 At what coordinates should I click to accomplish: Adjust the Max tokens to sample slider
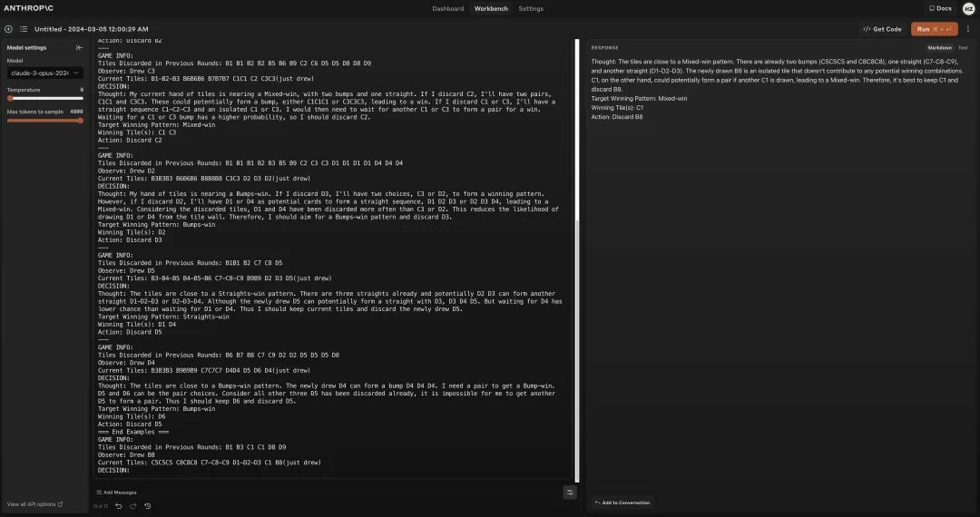pos(45,121)
